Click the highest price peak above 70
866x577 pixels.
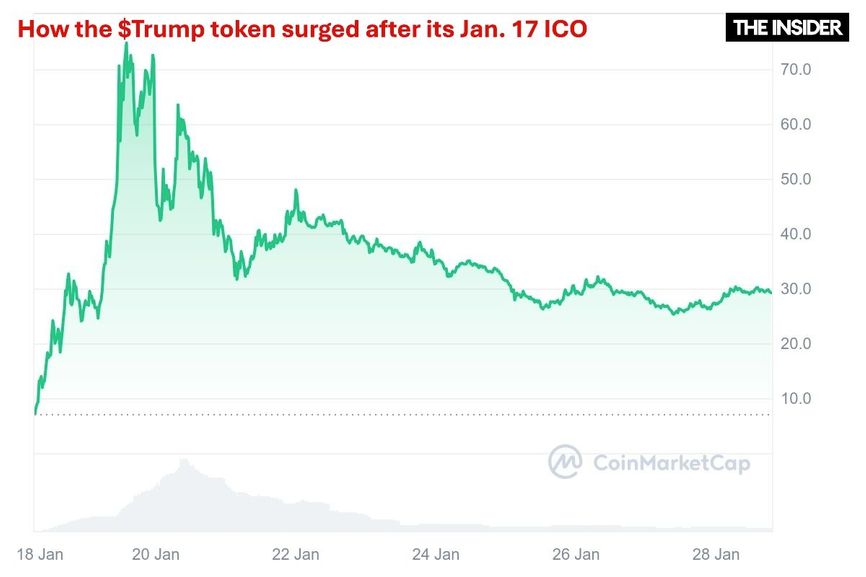point(126,45)
